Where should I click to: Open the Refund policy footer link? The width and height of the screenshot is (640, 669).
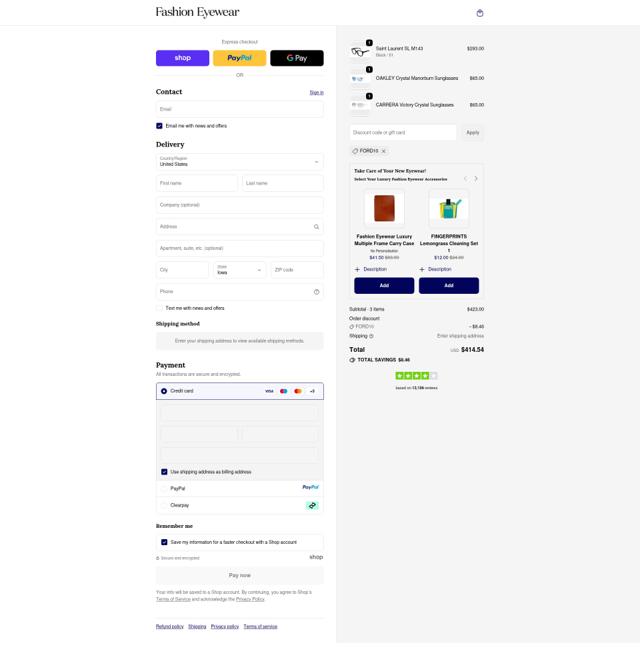pos(169,627)
